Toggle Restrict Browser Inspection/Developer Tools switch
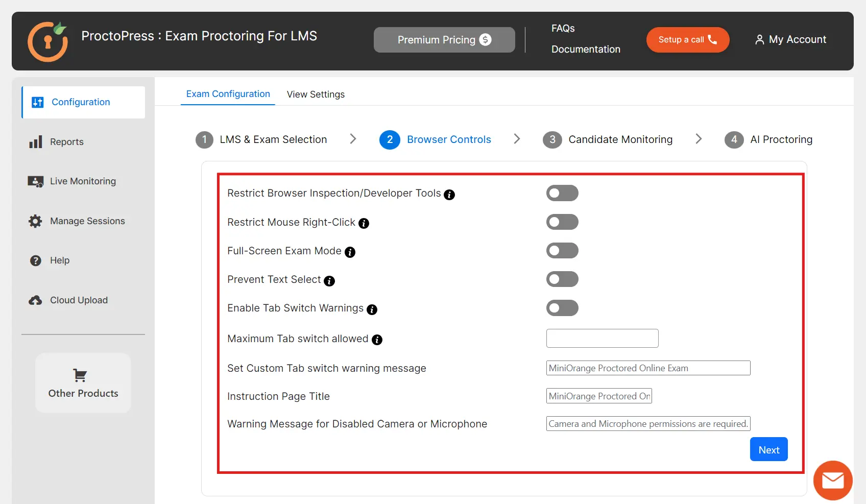The width and height of the screenshot is (866, 504). [562, 193]
